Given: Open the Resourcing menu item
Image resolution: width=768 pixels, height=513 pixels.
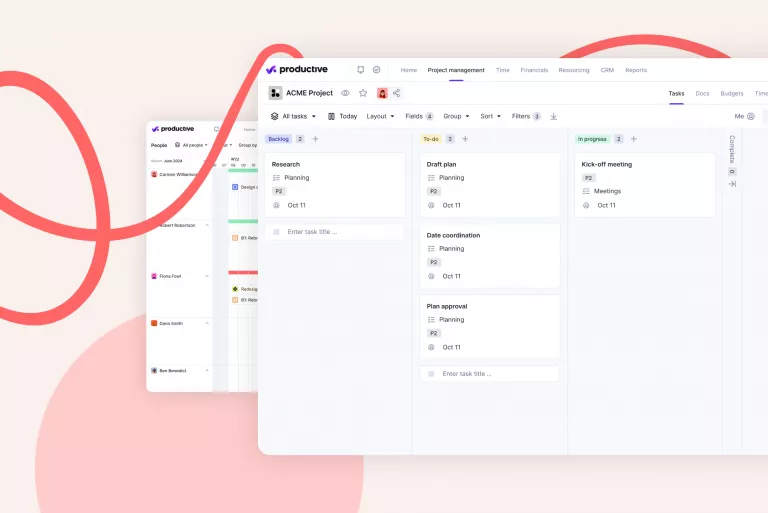Looking at the screenshot, I should [574, 70].
